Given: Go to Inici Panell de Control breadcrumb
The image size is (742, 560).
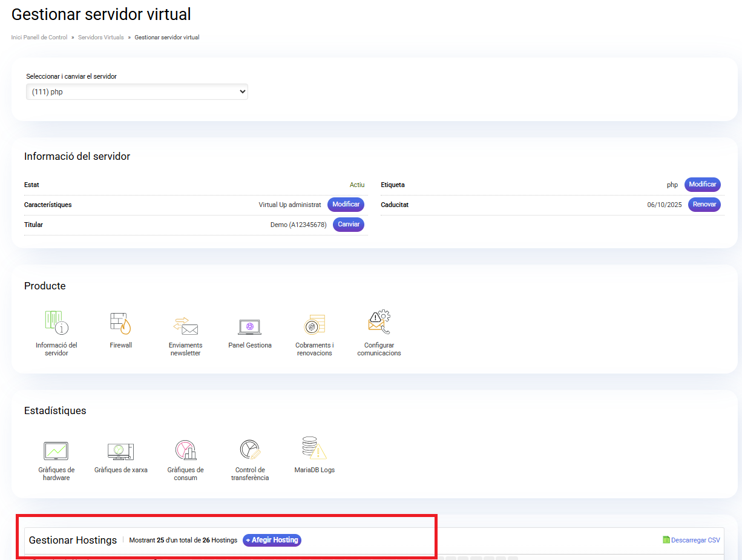Looking at the screenshot, I should [x=39, y=38].
